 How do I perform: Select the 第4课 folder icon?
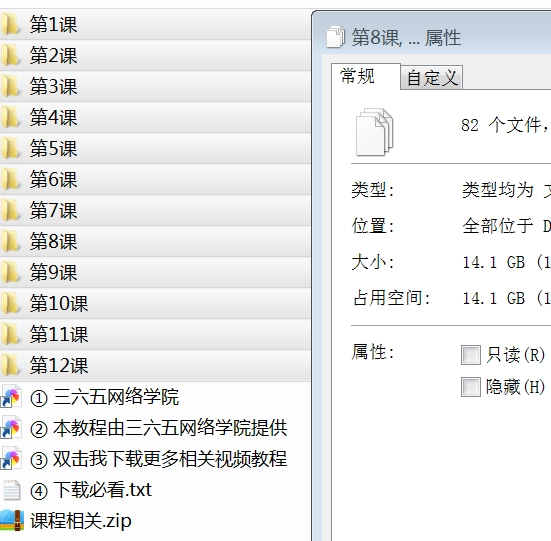(10, 117)
